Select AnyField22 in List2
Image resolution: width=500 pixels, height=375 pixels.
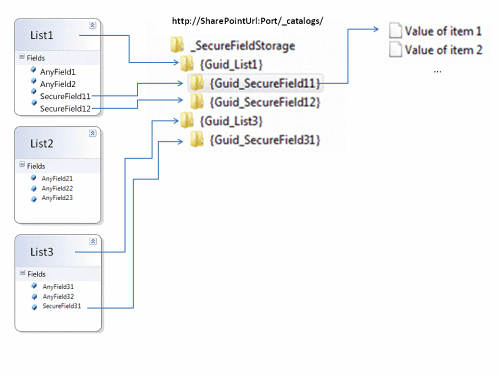click(x=57, y=188)
